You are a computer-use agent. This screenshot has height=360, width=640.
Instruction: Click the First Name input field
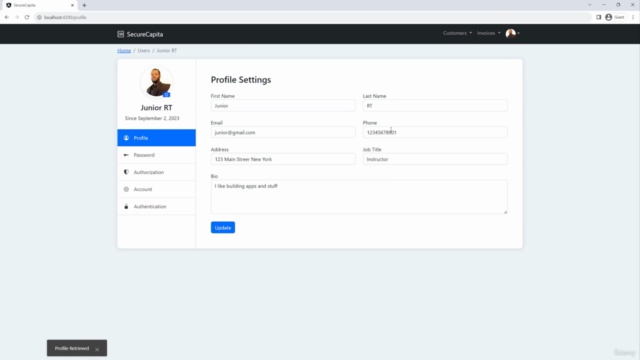coord(283,106)
